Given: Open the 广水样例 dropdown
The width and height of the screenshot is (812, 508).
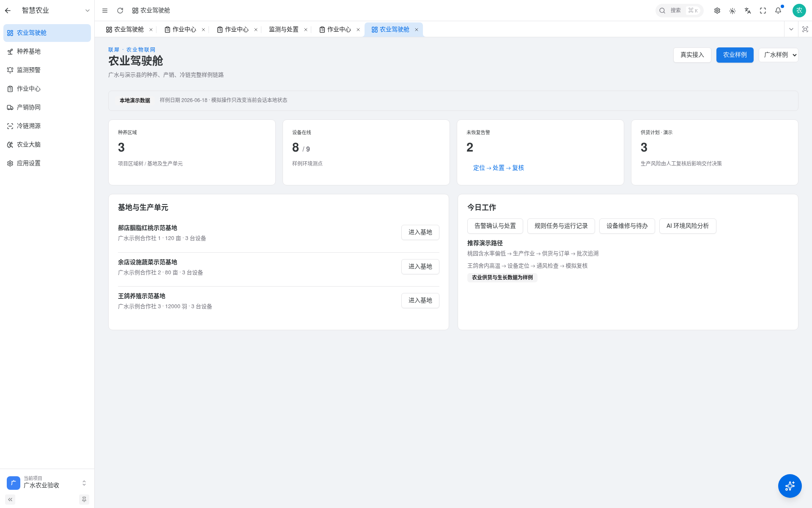Looking at the screenshot, I should (778, 55).
